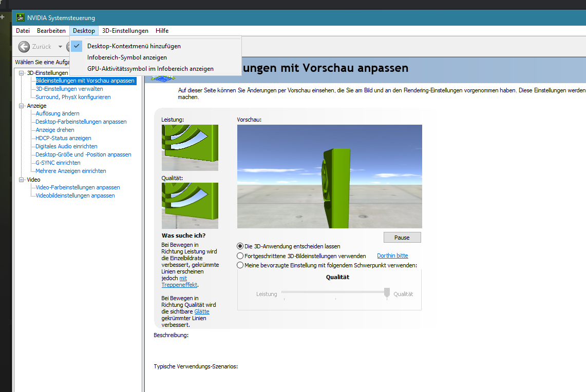Collapse the Video tree node

[x=21, y=180]
